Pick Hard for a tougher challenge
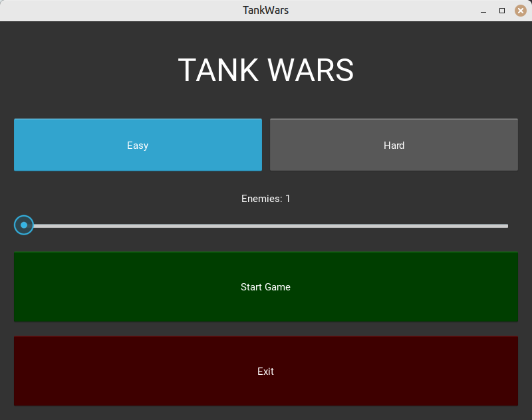Image resolution: width=532 pixels, height=420 pixels. click(x=394, y=145)
